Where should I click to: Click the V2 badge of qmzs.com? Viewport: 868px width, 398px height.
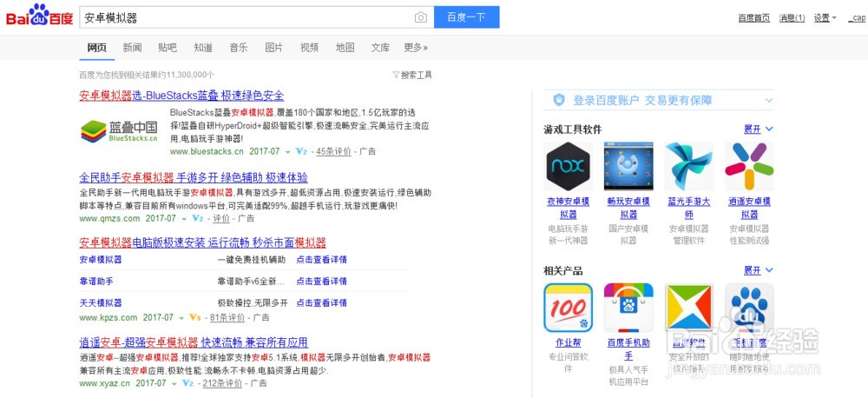pyautogui.click(x=198, y=218)
